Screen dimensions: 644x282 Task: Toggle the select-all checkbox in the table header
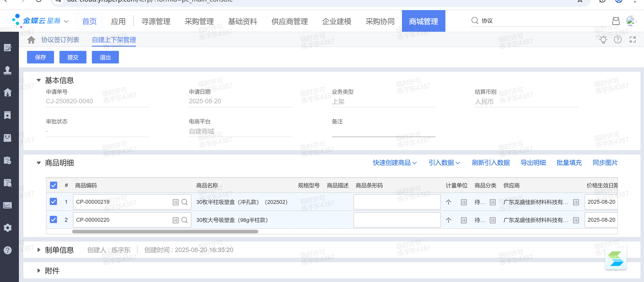point(54,185)
